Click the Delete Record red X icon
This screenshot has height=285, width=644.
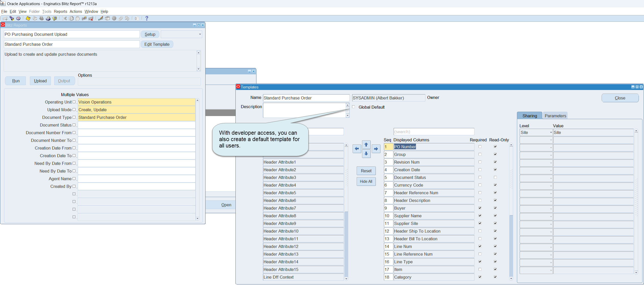coord(91,18)
